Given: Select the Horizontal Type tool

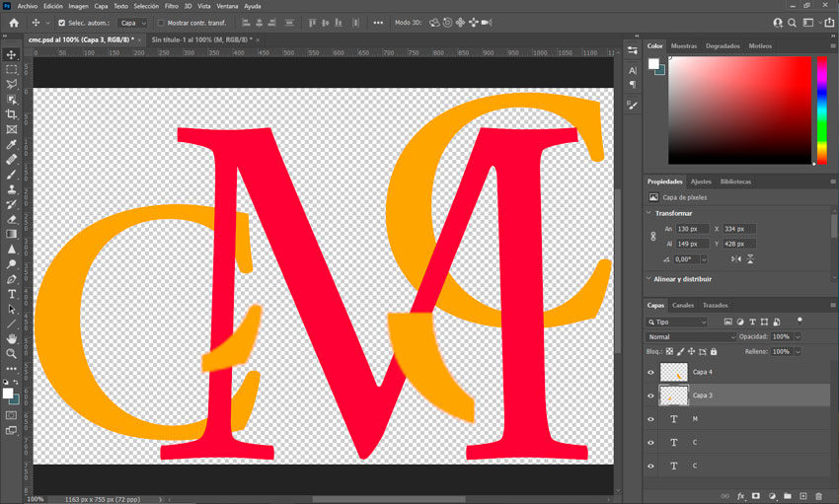Looking at the screenshot, I should point(12,294).
